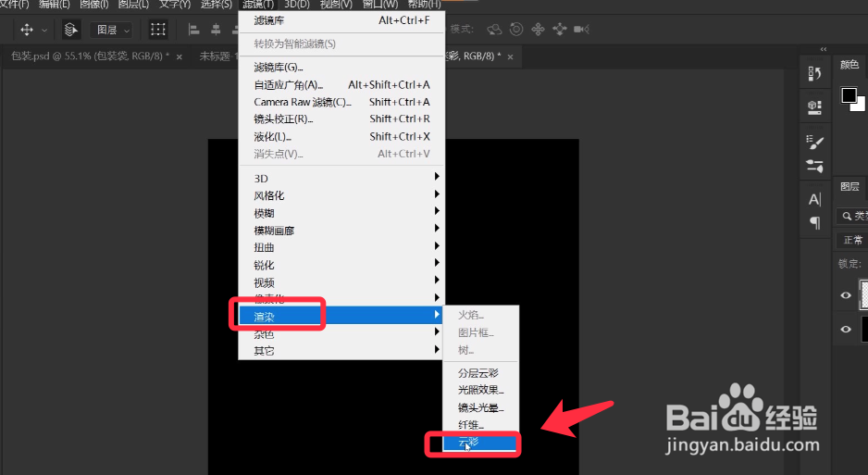Open the Brush Settings panel icon
The image size is (868, 475).
pos(814,143)
